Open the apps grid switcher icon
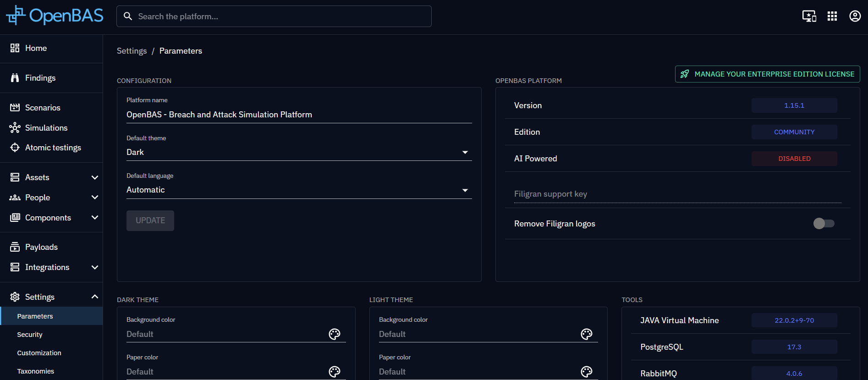The width and height of the screenshot is (868, 380). (832, 16)
